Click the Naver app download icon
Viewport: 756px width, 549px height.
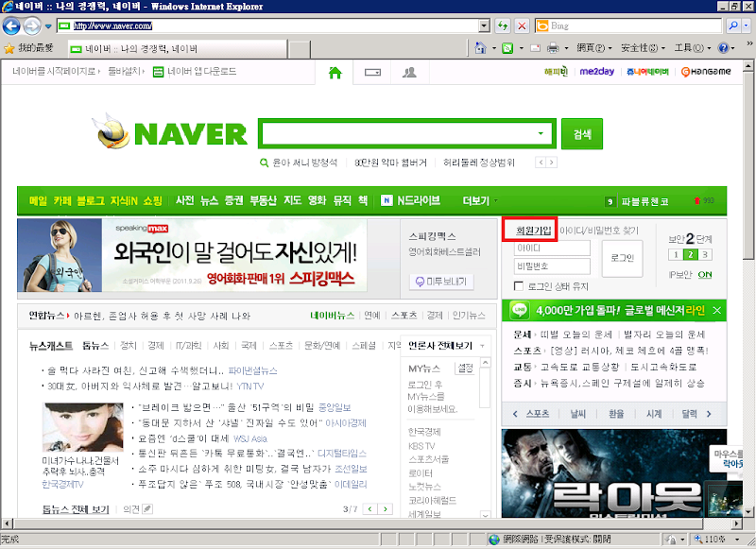158,72
